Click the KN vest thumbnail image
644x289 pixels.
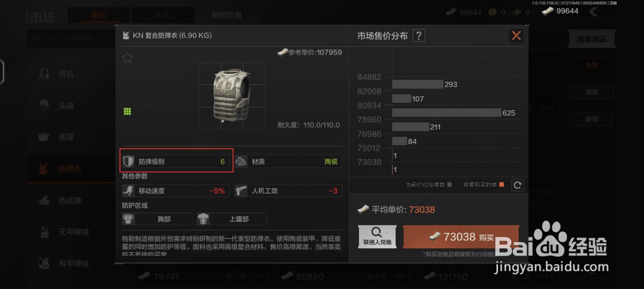[232, 96]
